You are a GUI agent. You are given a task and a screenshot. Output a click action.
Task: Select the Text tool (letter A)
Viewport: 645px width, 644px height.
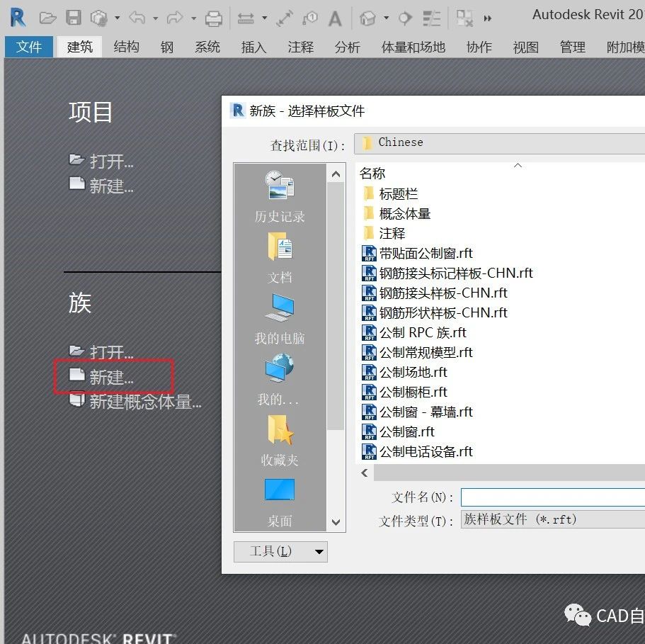click(x=336, y=18)
